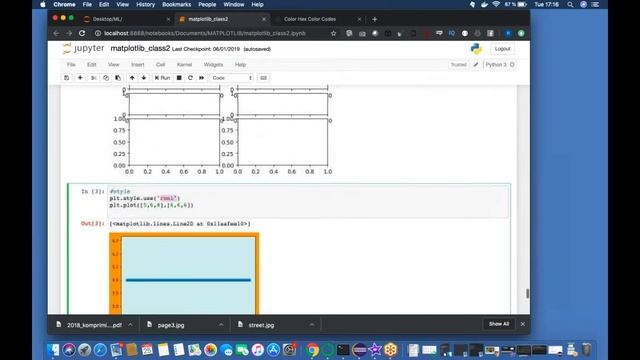Save notebook with the floppy disk icon
640x360 pixels.
[67, 78]
